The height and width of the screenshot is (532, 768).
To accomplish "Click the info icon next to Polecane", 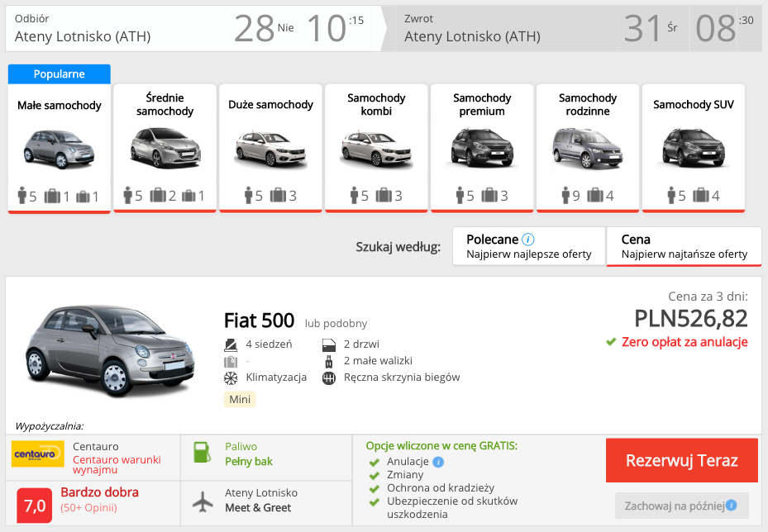I will point(528,240).
